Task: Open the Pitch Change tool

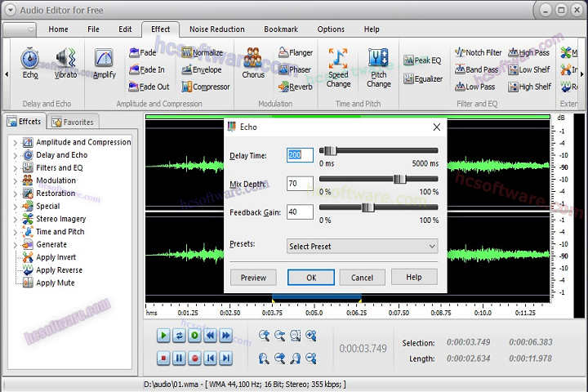Action: [x=379, y=68]
